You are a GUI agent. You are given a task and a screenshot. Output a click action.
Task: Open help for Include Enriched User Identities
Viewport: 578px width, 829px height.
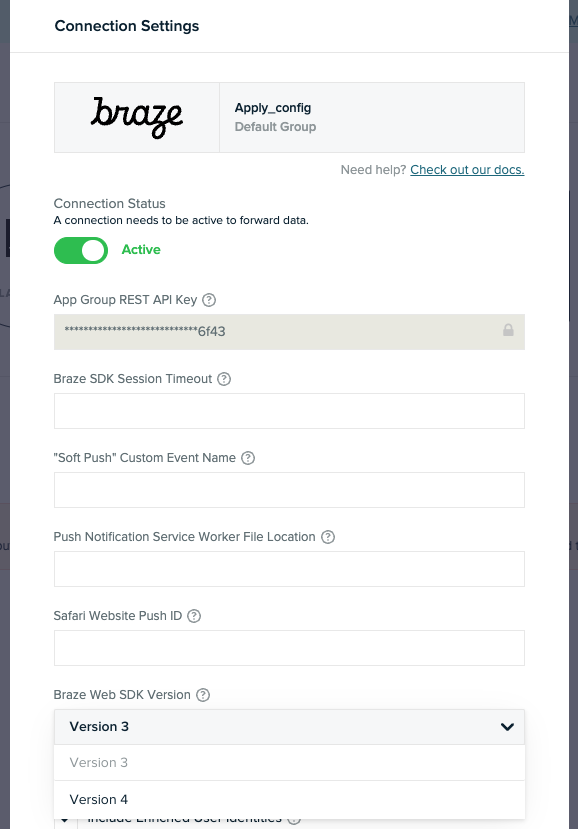[x=293, y=817]
